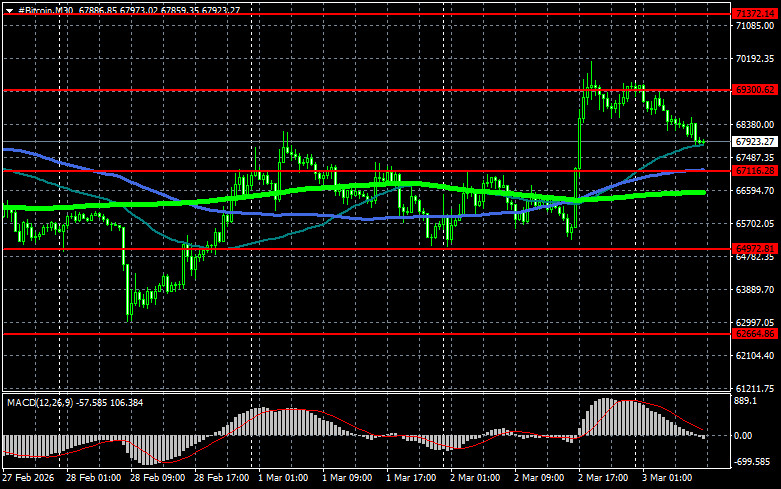Select the 62664.86 red level price tag
Image resolution: width=781 pixels, height=489 pixels.
[755, 334]
